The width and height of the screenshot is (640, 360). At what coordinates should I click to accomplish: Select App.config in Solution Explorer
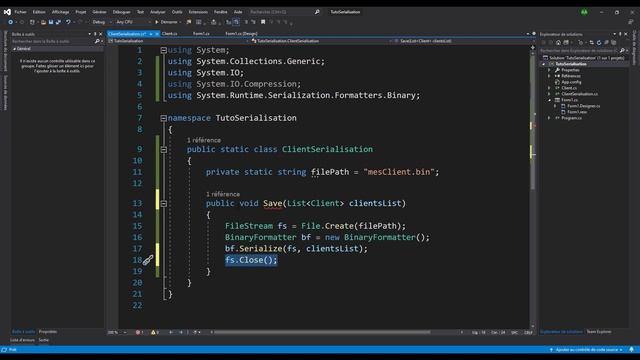(571, 82)
